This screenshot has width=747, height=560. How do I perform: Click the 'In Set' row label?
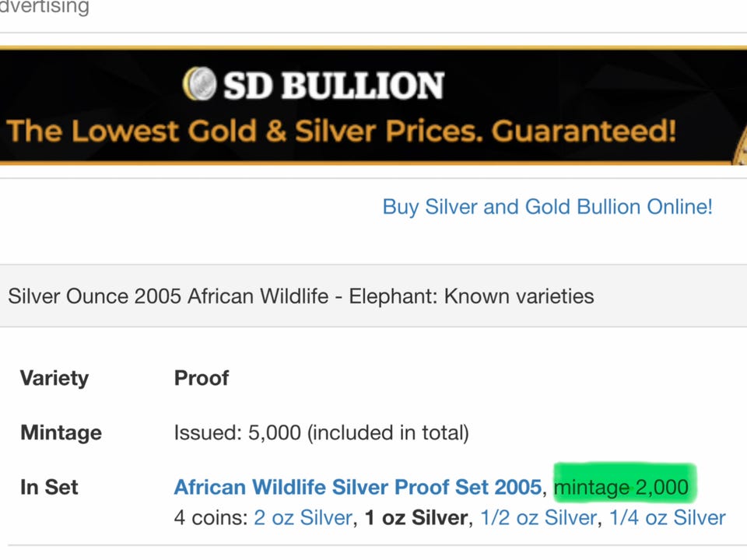(x=49, y=488)
